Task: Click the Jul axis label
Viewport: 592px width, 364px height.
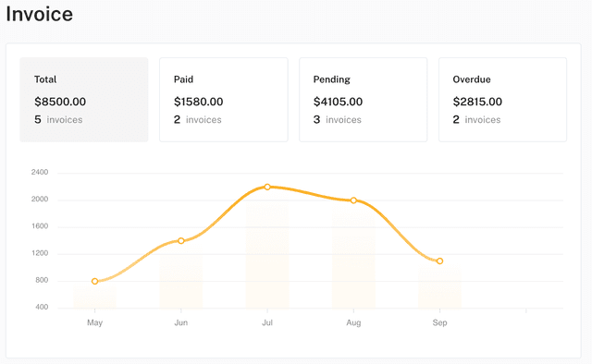Action: click(267, 322)
